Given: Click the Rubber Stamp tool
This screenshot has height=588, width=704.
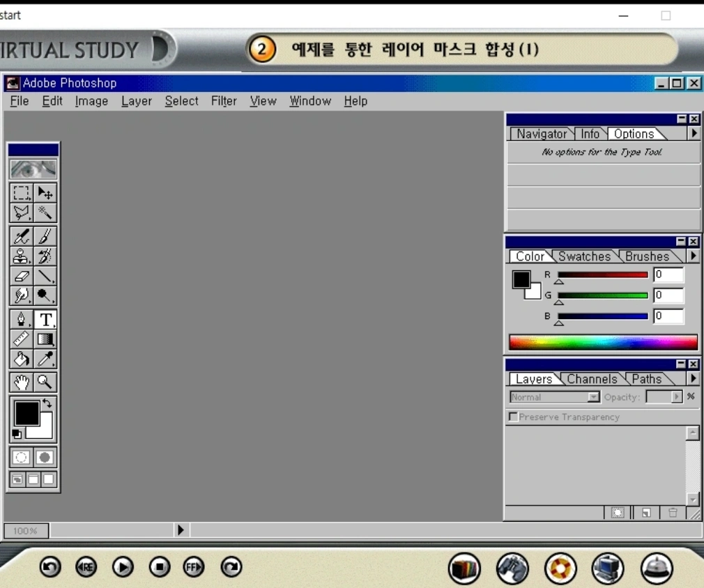Looking at the screenshot, I should (x=22, y=256).
